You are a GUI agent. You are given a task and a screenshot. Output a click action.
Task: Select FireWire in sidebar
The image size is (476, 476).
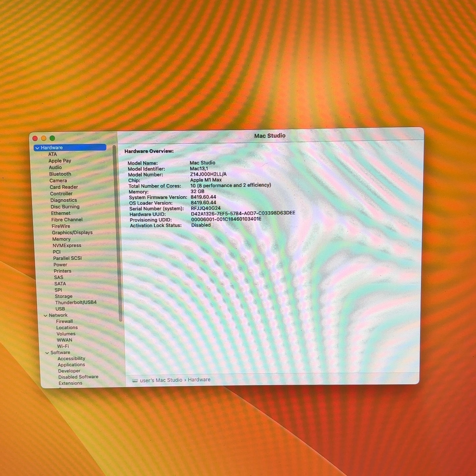coord(61,226)
